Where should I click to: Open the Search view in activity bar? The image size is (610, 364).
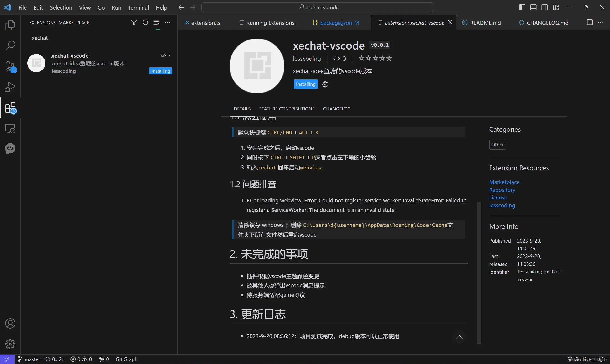[x=10, y=46]
